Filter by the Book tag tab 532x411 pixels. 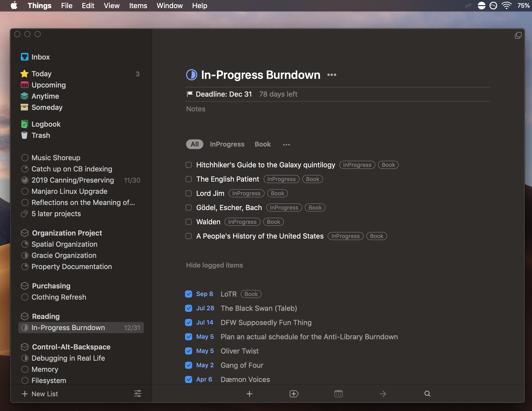coord(263,144)
